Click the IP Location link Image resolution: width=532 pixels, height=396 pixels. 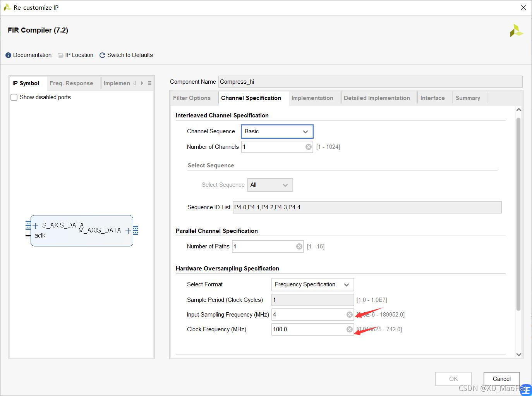(x=79, y=55)
